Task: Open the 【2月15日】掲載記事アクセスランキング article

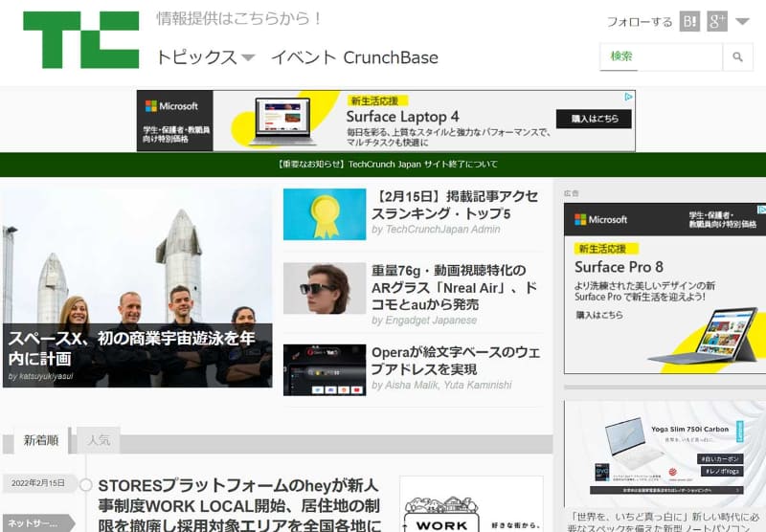Action: [456, 205]
